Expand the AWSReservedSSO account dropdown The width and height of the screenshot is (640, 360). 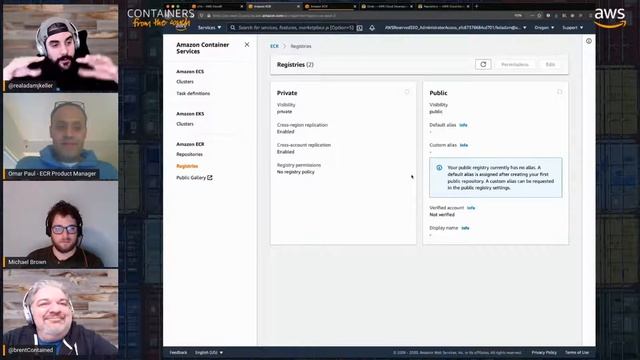tap(456, 28)
